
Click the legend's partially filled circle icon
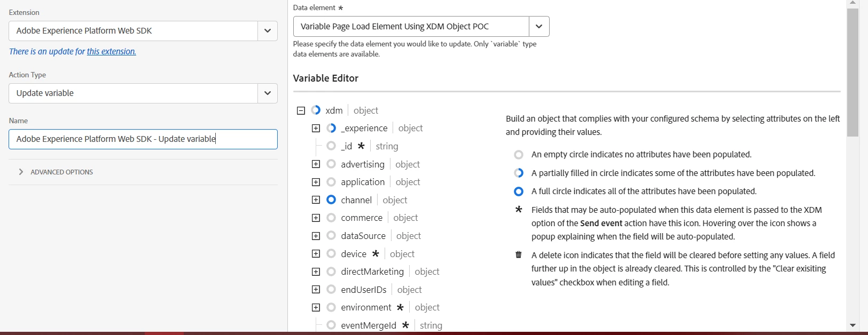click(x=519, y=173)
